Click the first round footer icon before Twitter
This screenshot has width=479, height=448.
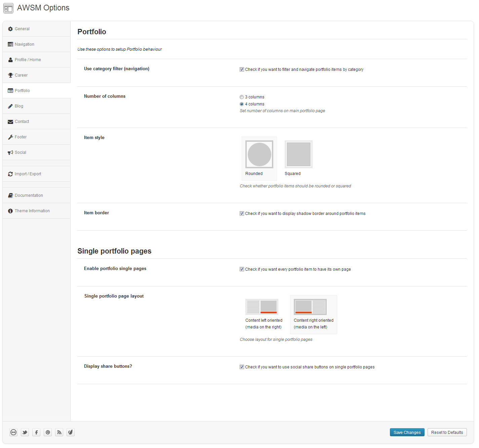[13, 432]
